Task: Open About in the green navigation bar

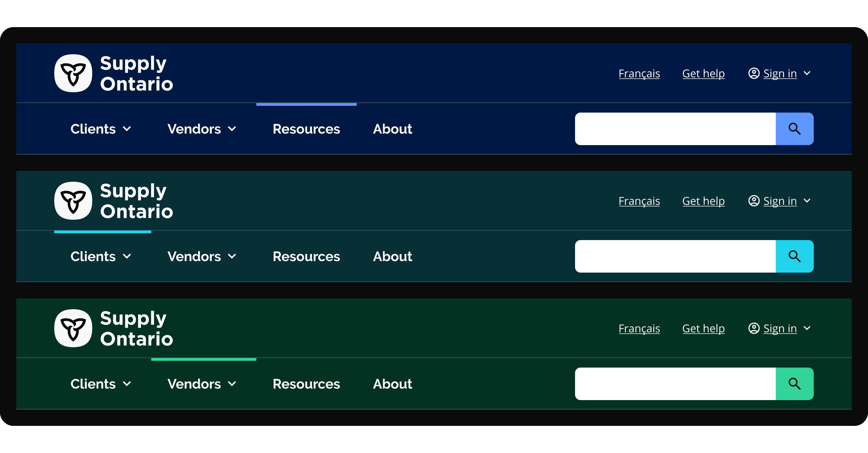Action: click(x=392, y=384)
